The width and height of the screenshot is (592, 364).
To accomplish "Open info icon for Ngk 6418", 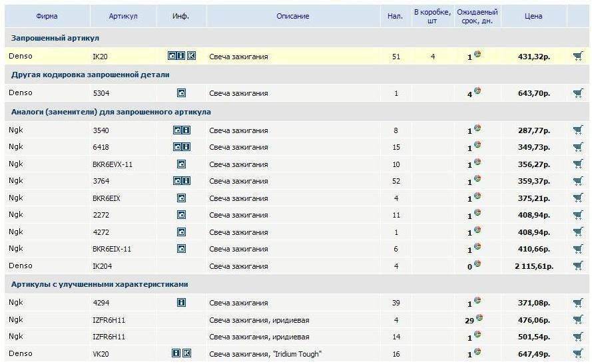I will [x=186, y=147].
